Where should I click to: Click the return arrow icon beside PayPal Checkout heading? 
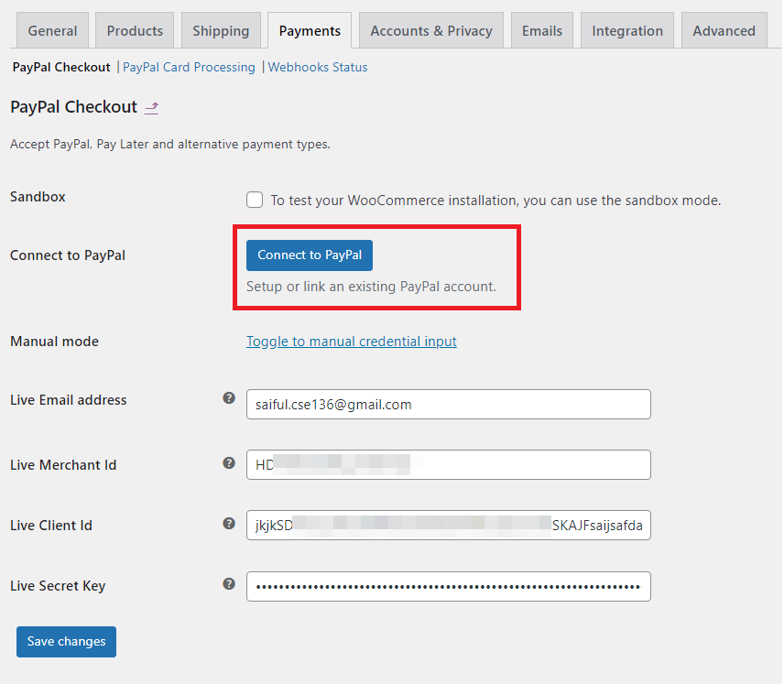(151, 107)
